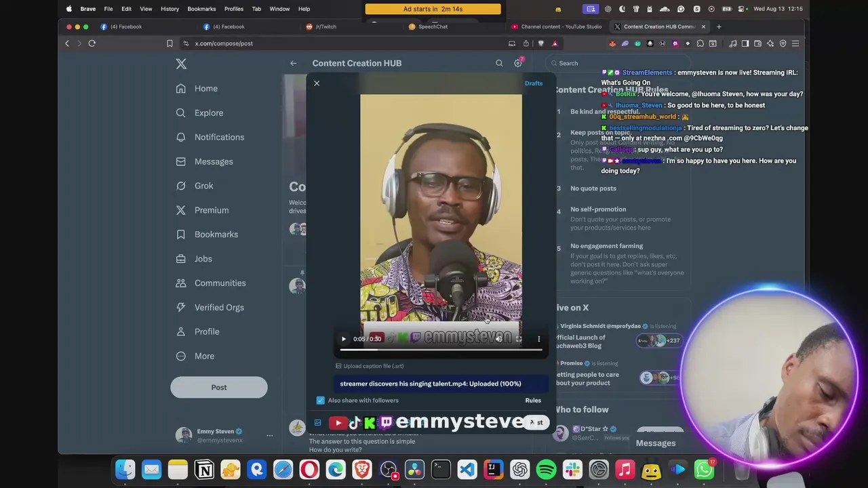Open Notion from the Dock
The height and width of the screenshot is (488, 868).
point(204,469)
